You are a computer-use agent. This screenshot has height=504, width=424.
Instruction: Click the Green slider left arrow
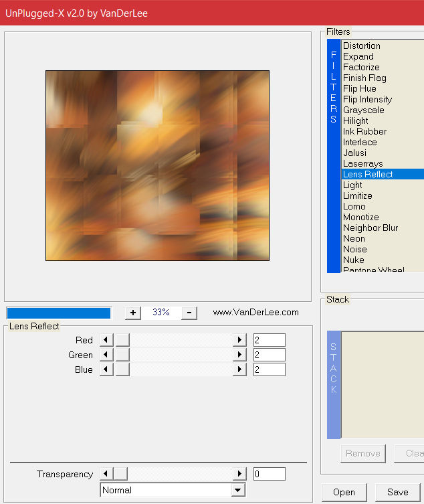(x=106, y=355)
